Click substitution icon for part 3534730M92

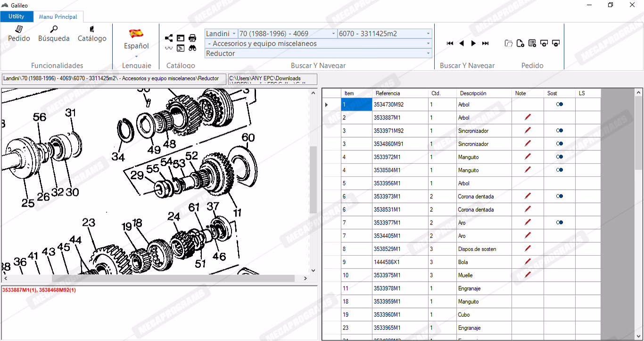[559, 104]
